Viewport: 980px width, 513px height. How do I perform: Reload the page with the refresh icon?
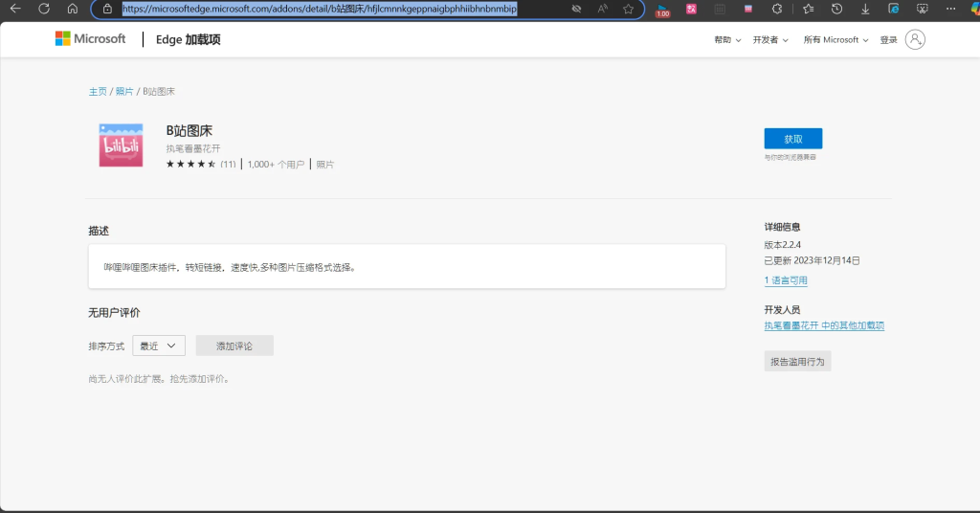44,9
